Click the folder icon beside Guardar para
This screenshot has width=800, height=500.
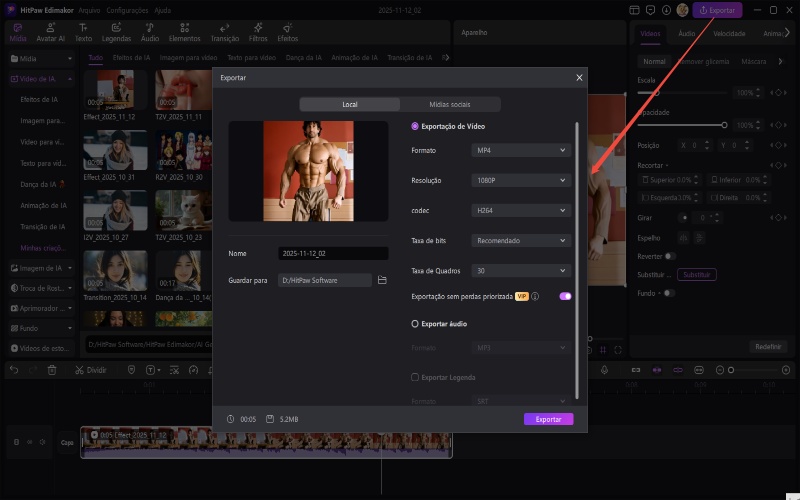[x=382, y=281]
